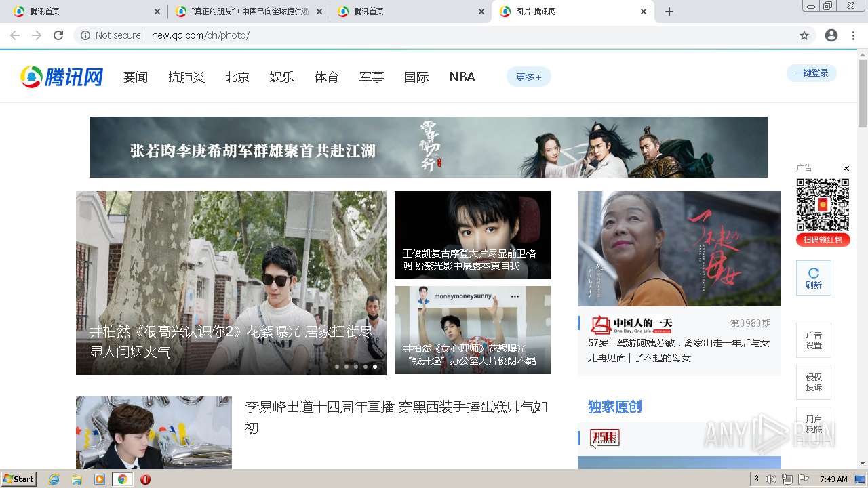Select the first carousel dot indicator
Screen dimensions: 868x488
337,367
